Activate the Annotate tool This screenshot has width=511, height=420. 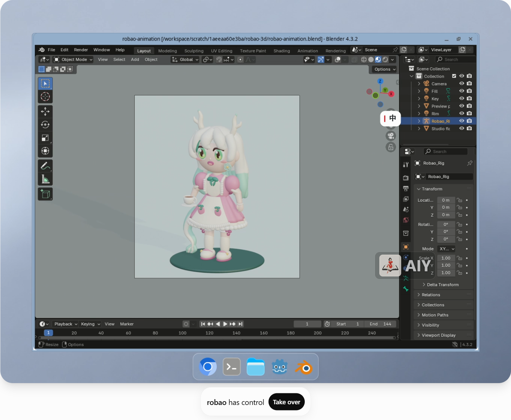45,166
